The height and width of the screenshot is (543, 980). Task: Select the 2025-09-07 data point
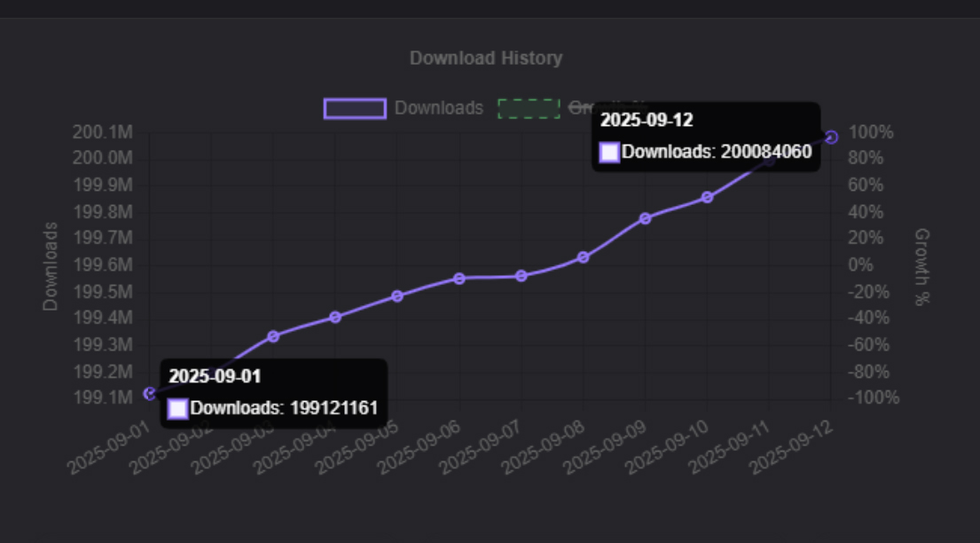521,276
